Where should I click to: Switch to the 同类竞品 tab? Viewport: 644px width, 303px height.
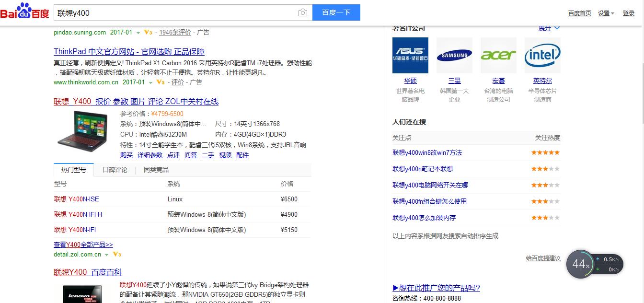(x=156, y=170)
